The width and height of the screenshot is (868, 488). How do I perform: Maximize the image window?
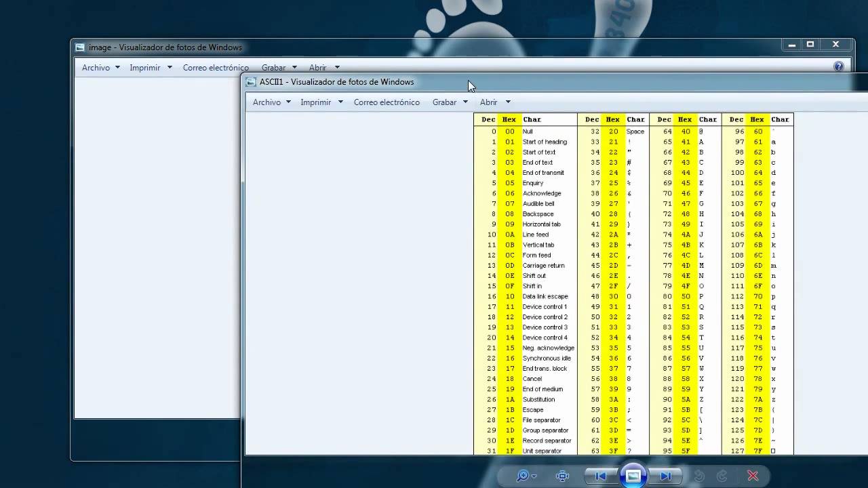point(810,45)
